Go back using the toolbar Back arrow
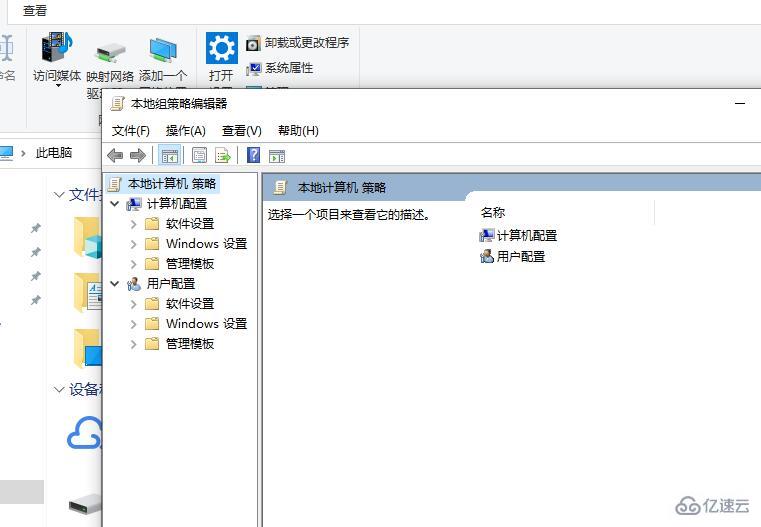Viewport: 761px width, 527px height. 115,156
